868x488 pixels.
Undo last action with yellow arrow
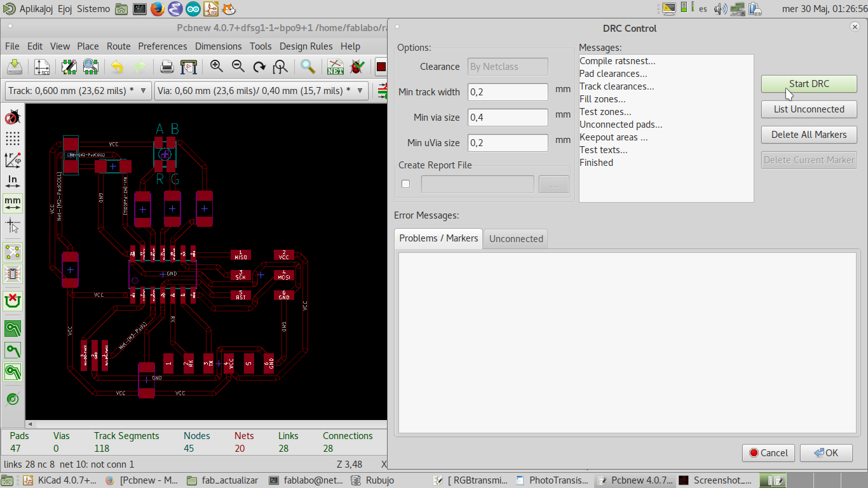pyautogui.click(x=118, y=67)
